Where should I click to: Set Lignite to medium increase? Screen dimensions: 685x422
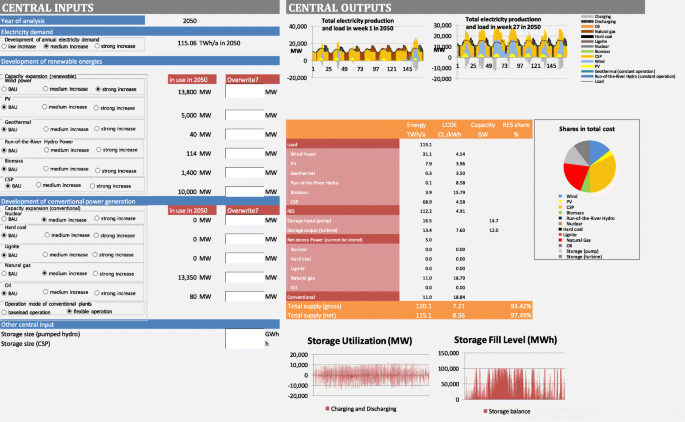click(45, 255)
